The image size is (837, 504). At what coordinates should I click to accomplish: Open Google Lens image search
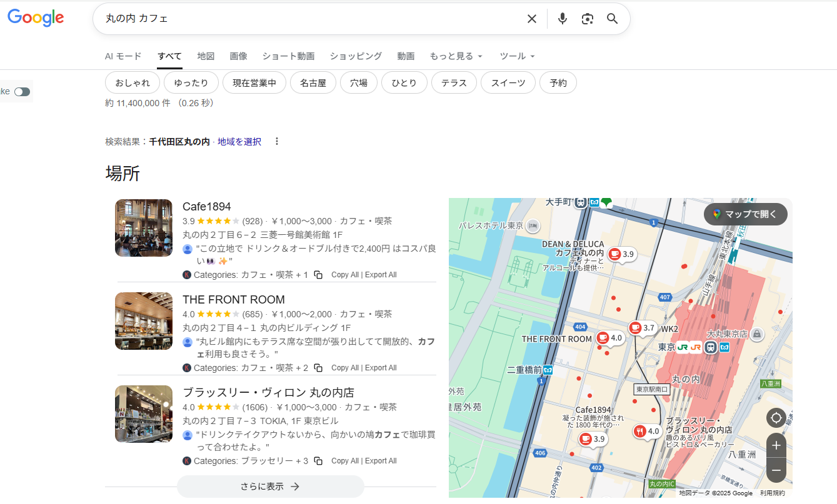(587, 19)
